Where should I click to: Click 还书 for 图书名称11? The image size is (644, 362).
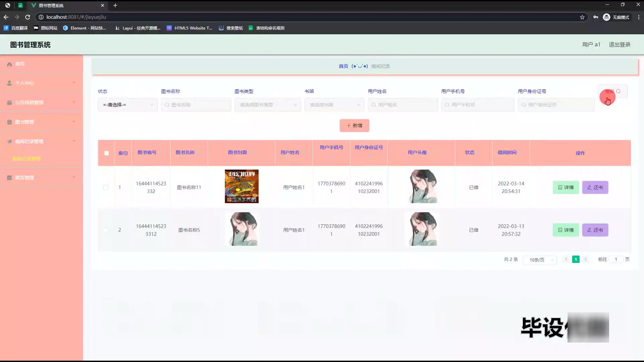pos(595,187)
